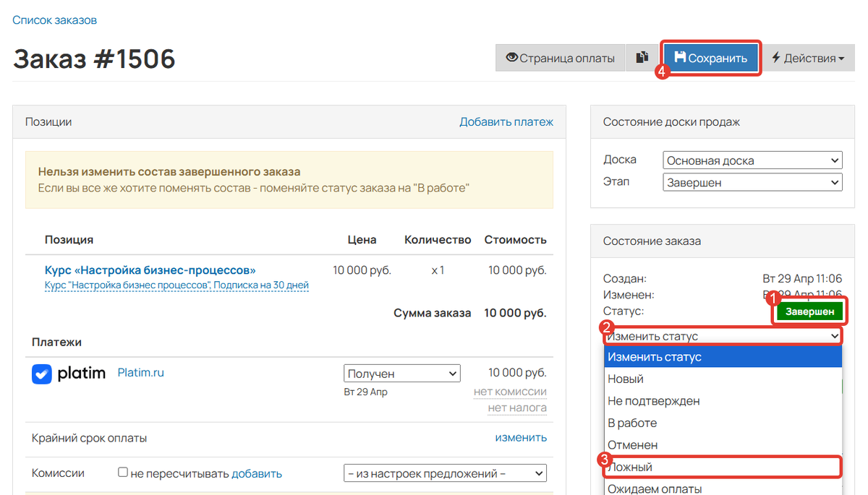Select status option В работе

(x=723, y=423)
